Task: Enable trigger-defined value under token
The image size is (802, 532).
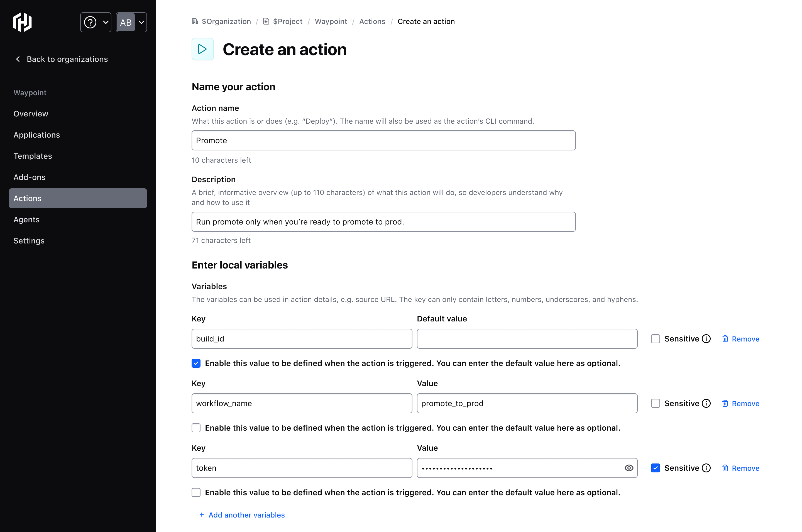Action: pyautogui.click(x=196, y=492)
